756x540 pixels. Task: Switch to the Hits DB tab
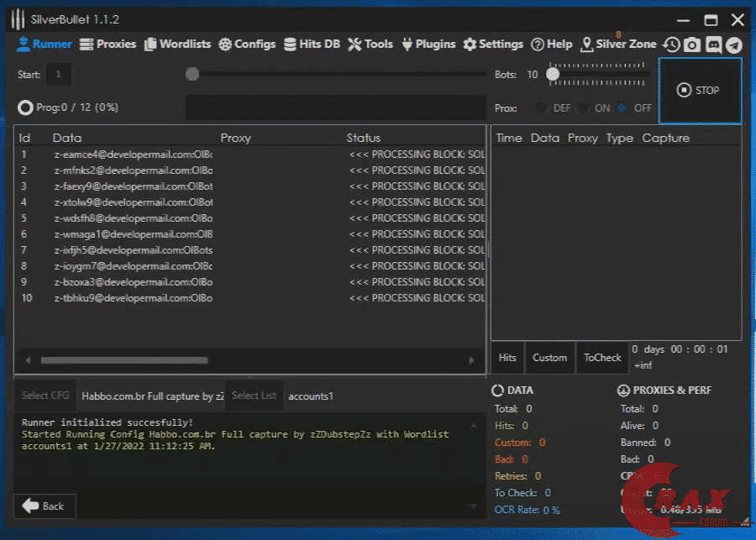point(312,44)
